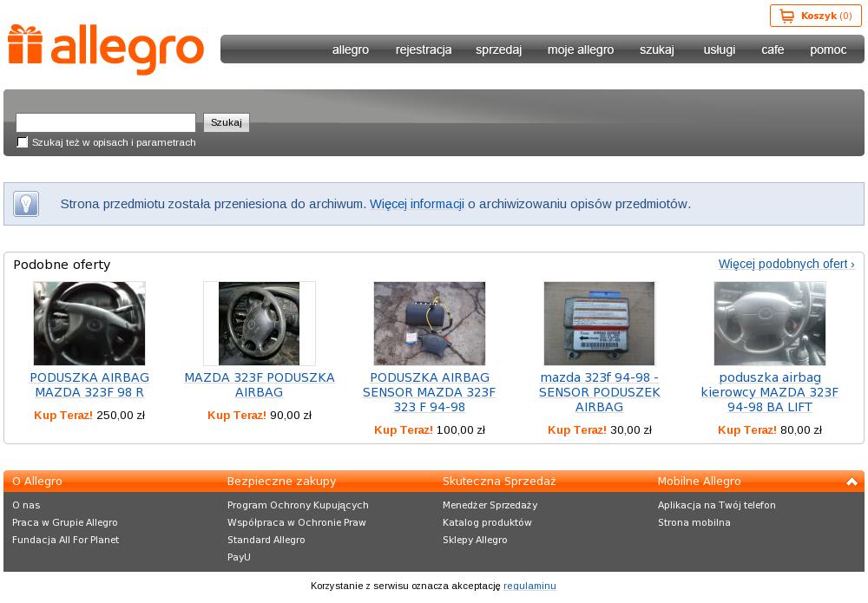The image size is (868, 603).
Task: Open Standard Allegro footer link
Action: pyautogui.click(x=266, y=540)
